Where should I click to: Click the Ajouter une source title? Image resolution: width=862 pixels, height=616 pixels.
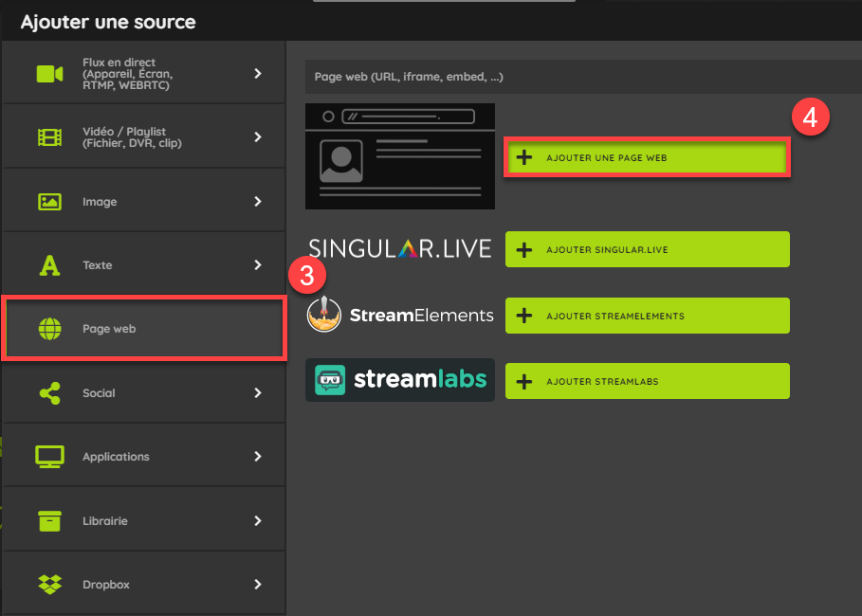108,22
